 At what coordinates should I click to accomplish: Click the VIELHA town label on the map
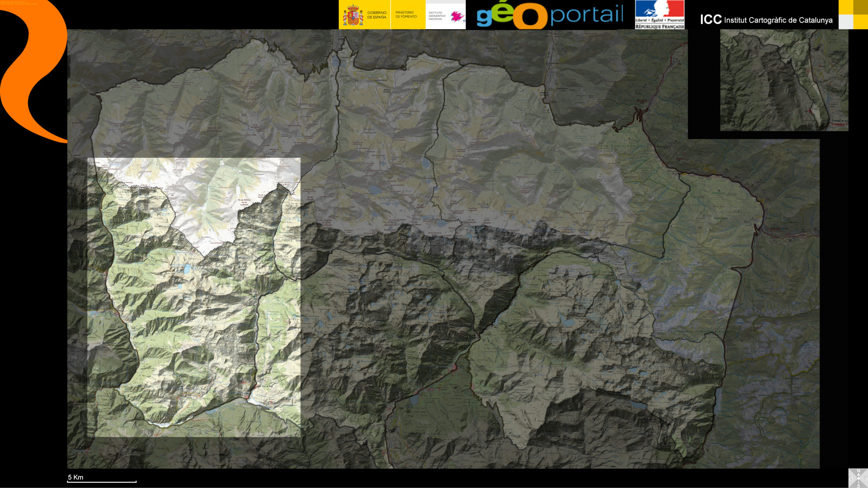click(775, 228)
